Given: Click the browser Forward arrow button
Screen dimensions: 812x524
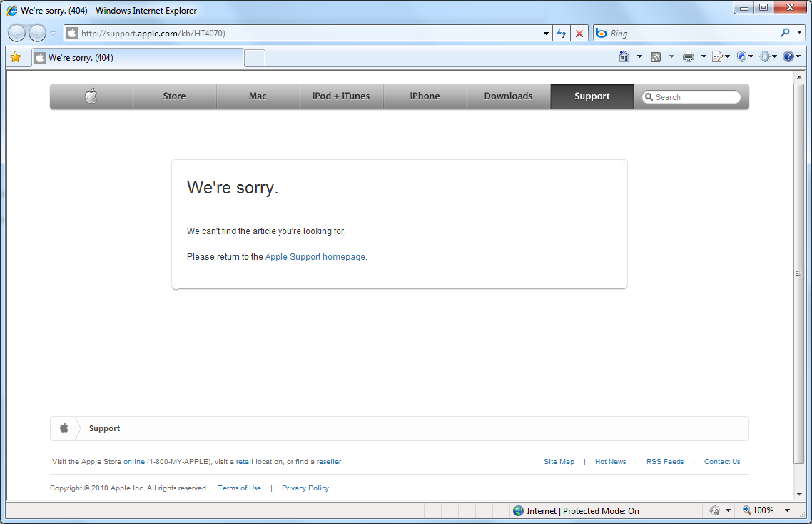Looking at the screenshot, I should pos(37,33).
